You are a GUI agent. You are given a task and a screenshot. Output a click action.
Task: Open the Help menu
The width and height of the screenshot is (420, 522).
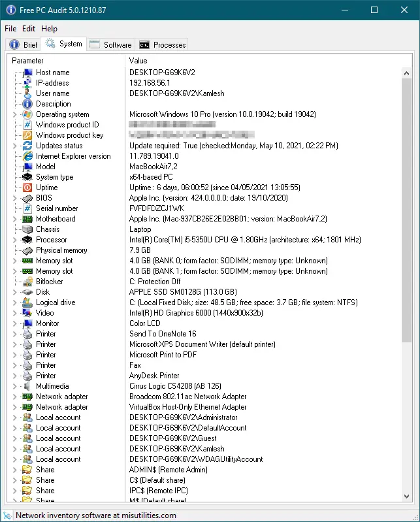tap(49, 29)
